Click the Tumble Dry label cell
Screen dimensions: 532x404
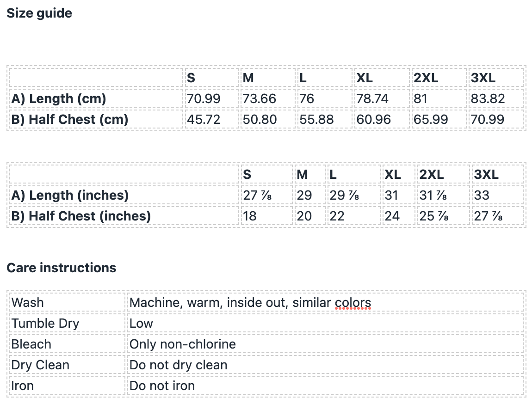point(45,324)
